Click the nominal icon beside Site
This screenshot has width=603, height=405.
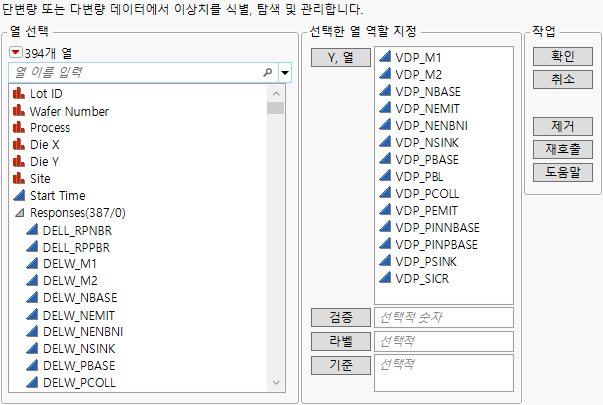click(x=19, y=178)
